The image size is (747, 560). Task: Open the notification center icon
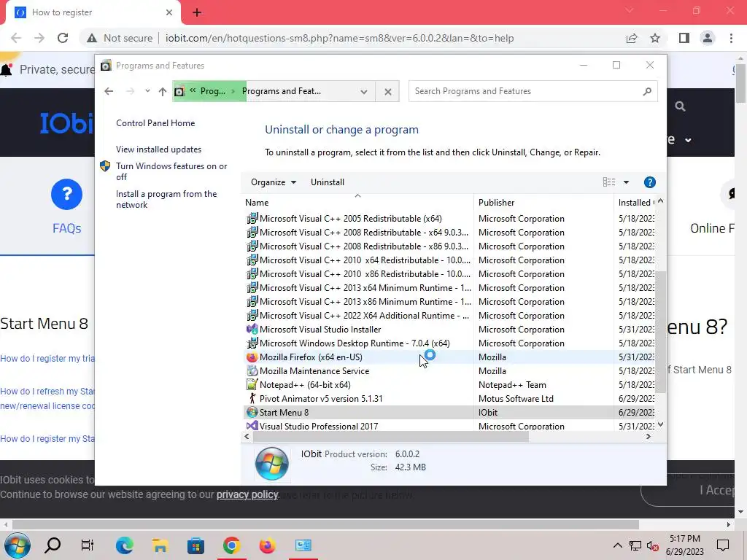click(x=723, y=545)
